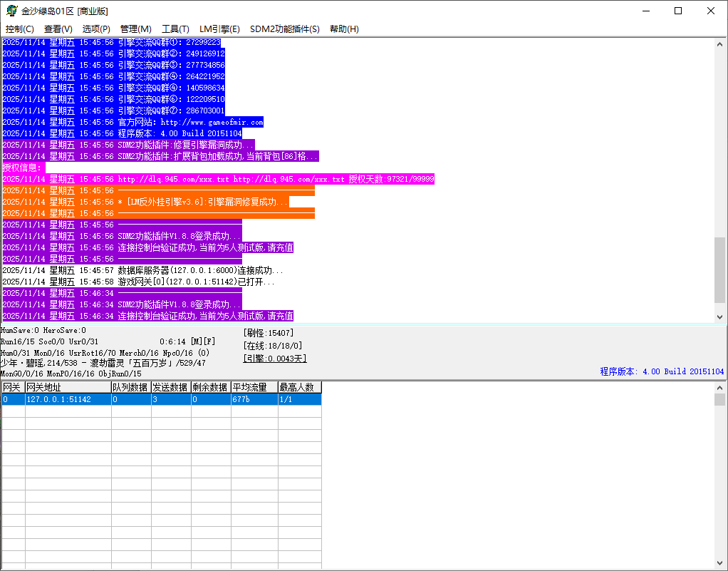728x571 pixels.
Task: Click the log panel scroll-down arrow
Action: (x=719, y=317)
